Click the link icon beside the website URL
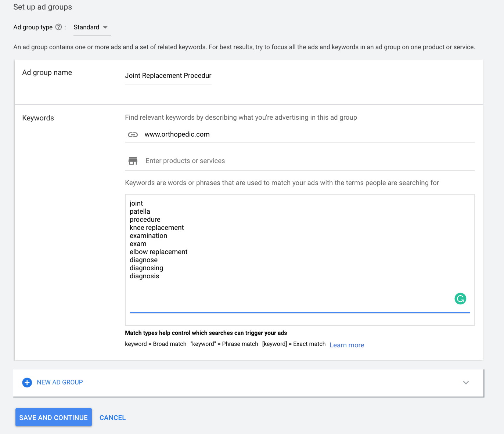 coord(133,135)
